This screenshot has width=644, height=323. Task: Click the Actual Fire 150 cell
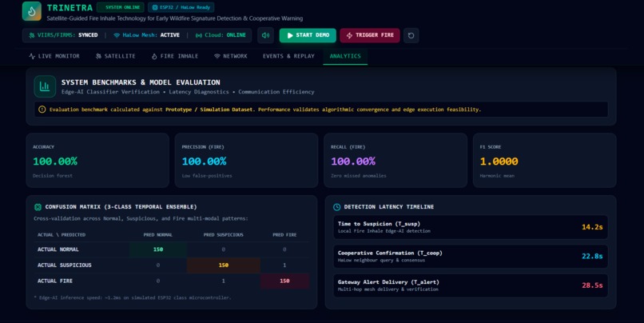[284, 281]
